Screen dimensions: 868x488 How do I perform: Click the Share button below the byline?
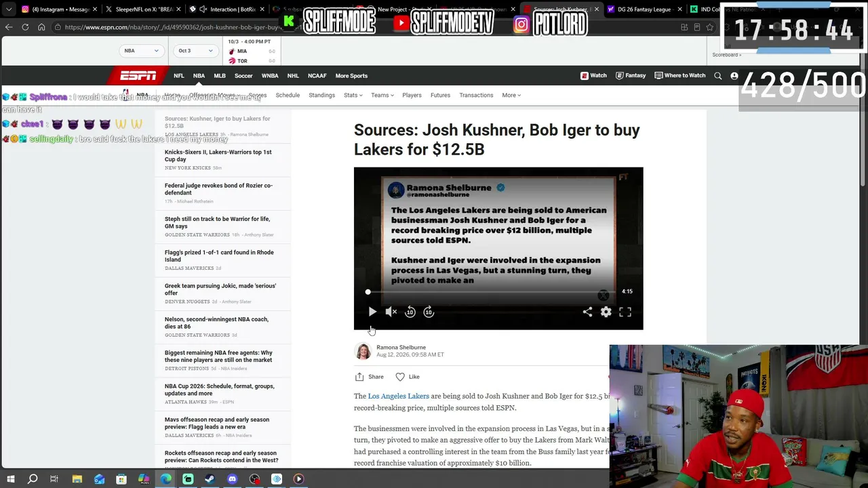point(369,377)
